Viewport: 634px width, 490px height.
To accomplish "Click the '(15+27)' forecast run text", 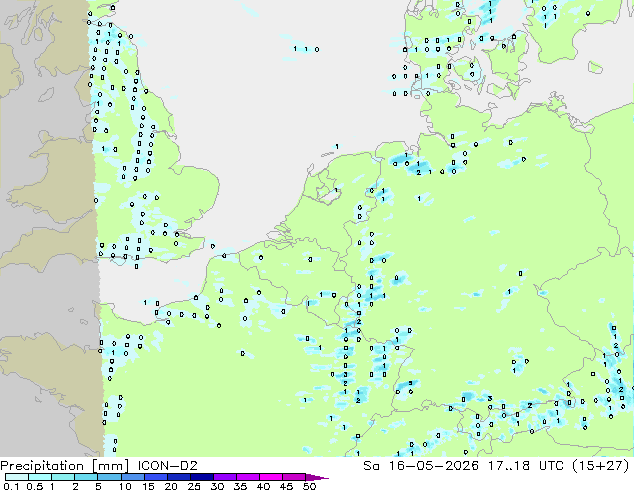I will (x=601, y=466).
